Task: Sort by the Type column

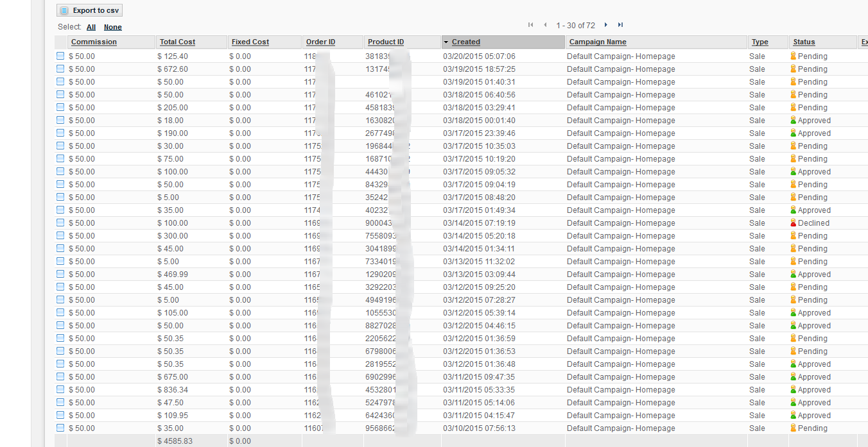Action: pyautogui.click(x=760, y=42)
